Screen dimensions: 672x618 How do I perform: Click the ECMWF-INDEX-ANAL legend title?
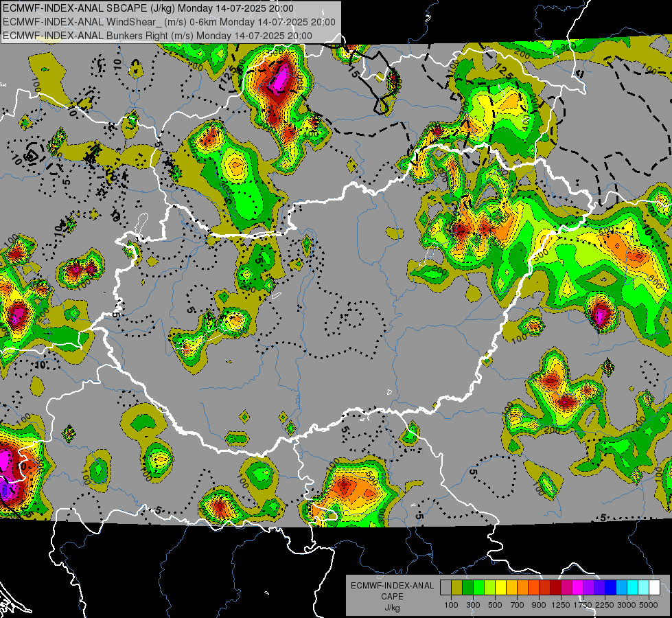(x=393, y=586)
